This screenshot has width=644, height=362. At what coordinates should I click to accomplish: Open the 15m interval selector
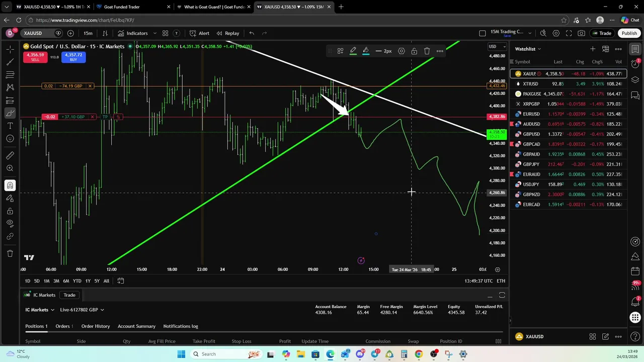[88, 33]
